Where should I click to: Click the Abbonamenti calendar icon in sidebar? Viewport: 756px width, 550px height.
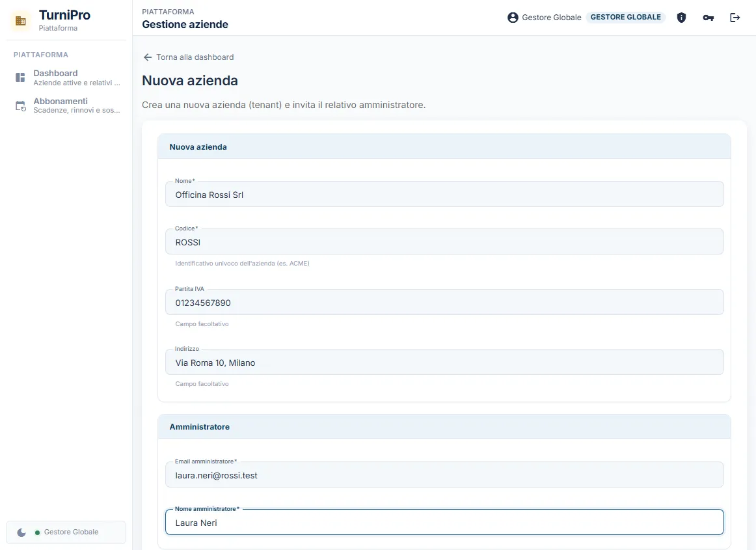[20, 105]
